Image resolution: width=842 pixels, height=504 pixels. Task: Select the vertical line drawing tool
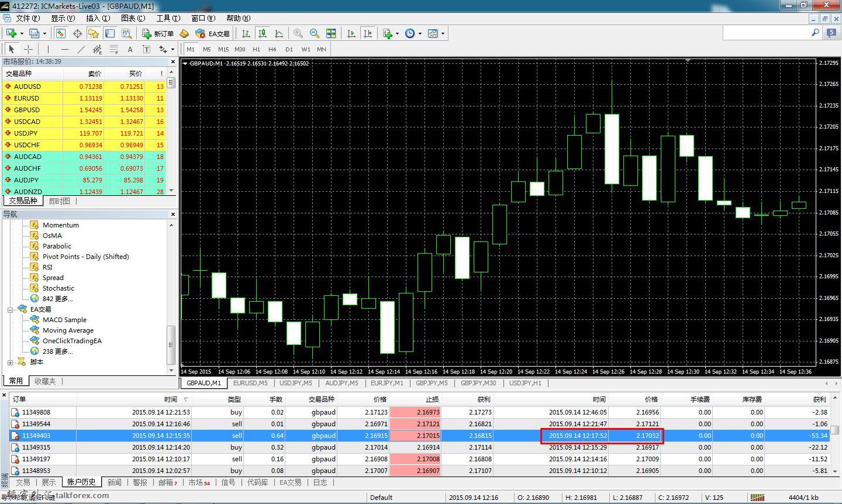click(48, 49)
